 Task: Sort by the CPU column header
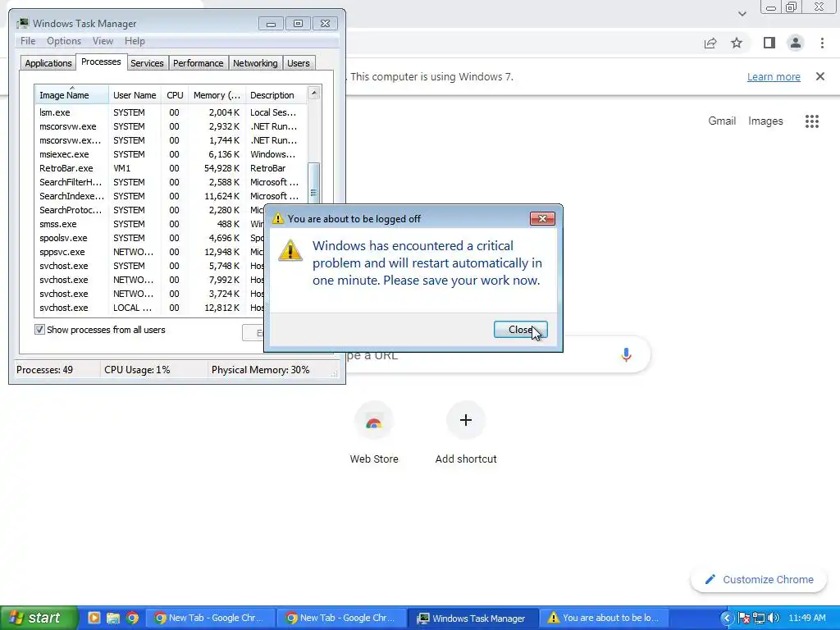tap(175, 95)
